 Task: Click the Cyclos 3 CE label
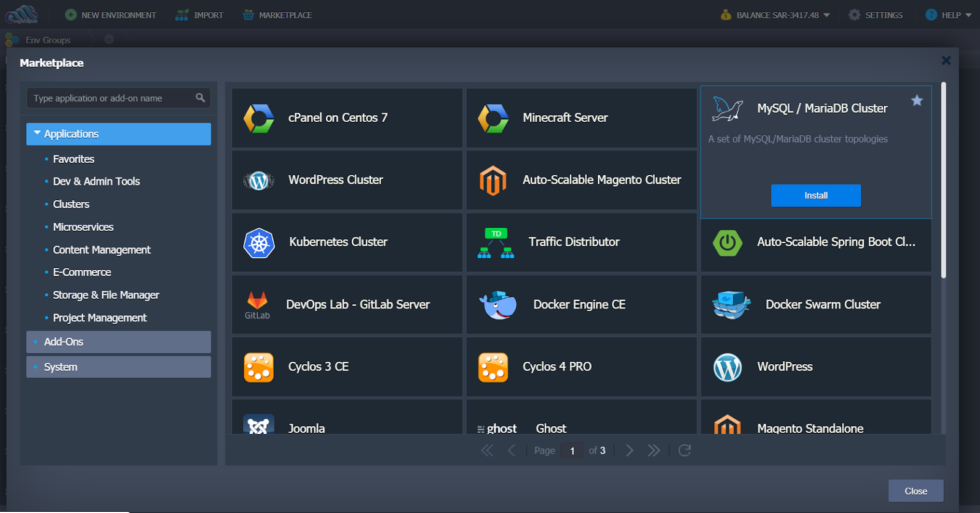(x=318, y=367)
